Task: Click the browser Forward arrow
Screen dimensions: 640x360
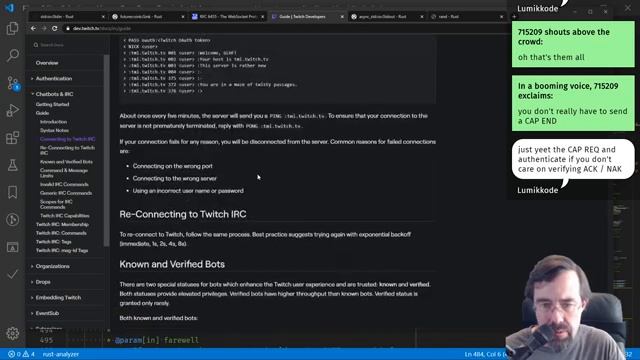Action: point(44,29)
